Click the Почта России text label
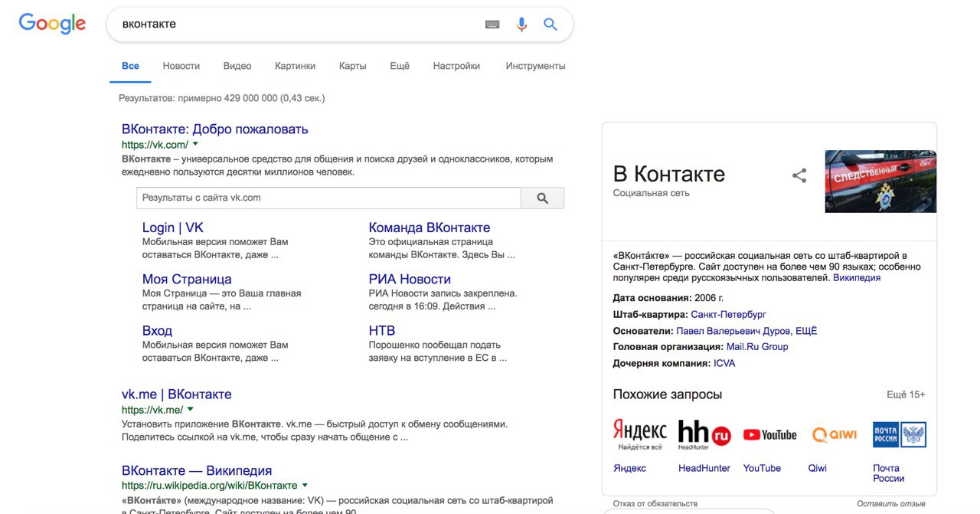This screenshot has width=980, height=514. click(x=889, y=473)
